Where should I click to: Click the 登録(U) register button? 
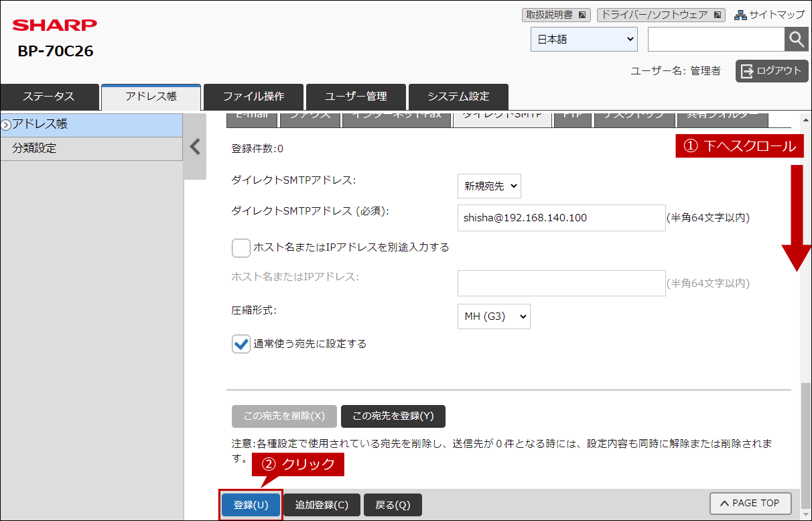point(251,505)
